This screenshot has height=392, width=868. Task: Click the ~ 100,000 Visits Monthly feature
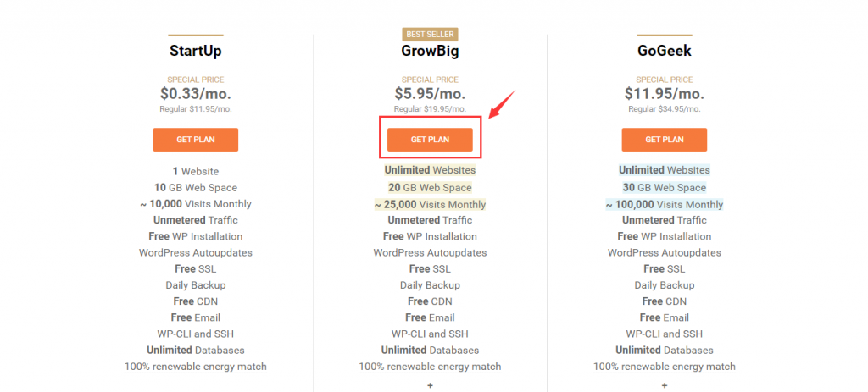pyautogui.click(x=664, y=204)
